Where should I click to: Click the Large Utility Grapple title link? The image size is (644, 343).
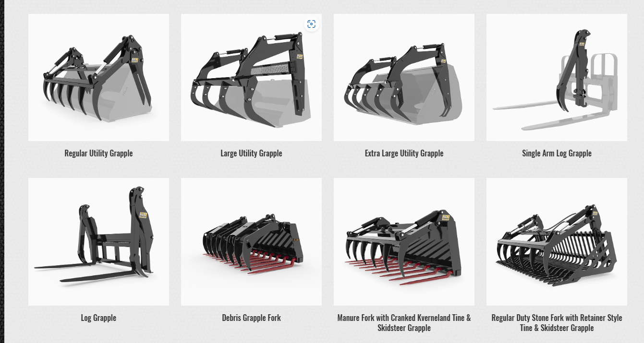tap(251, 154)
